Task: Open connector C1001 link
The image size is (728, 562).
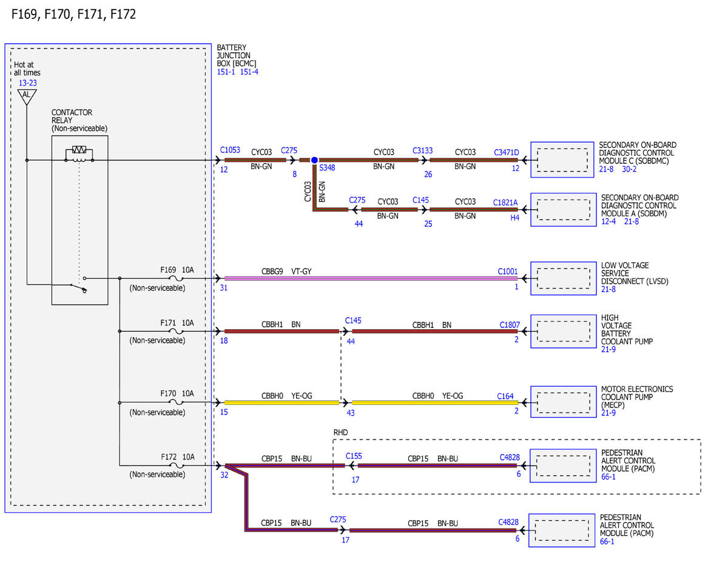Action: click(508, 272)
